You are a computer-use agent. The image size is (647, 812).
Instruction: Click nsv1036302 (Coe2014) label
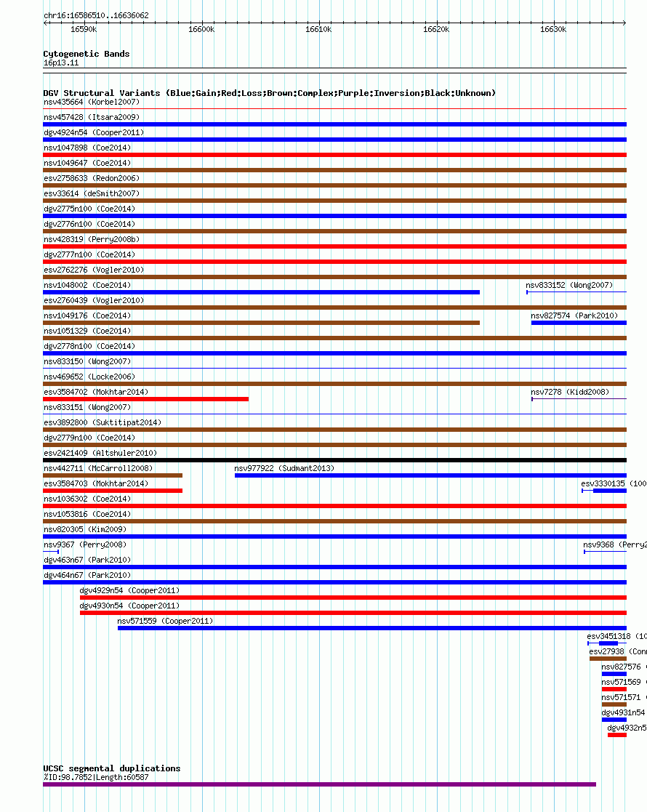[x=87, y=499]
